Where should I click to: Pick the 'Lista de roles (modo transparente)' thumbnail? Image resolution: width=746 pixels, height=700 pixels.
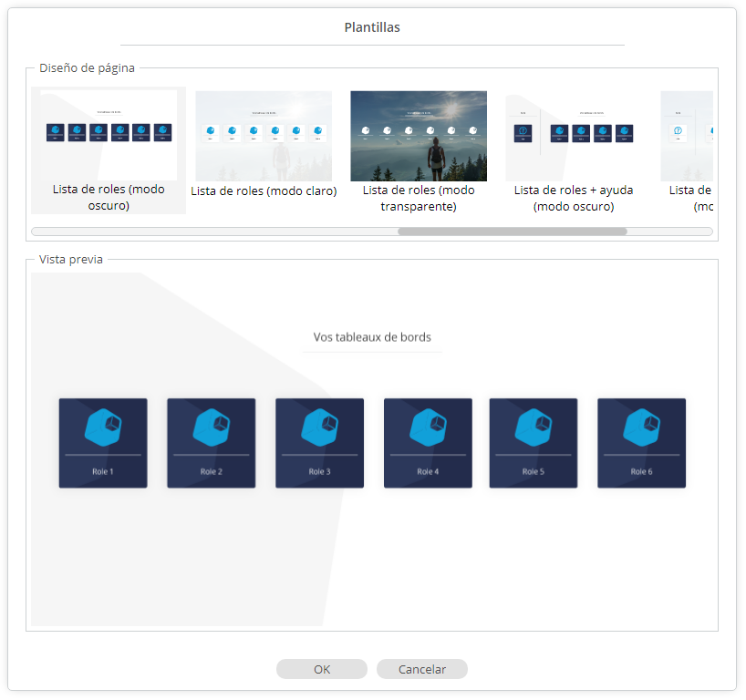[x=419, y=136]
